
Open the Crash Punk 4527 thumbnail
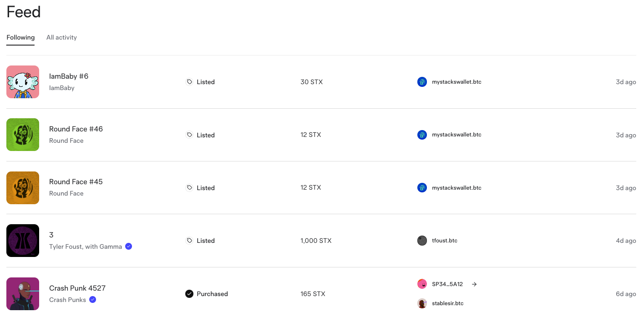[x=23, y=294]
